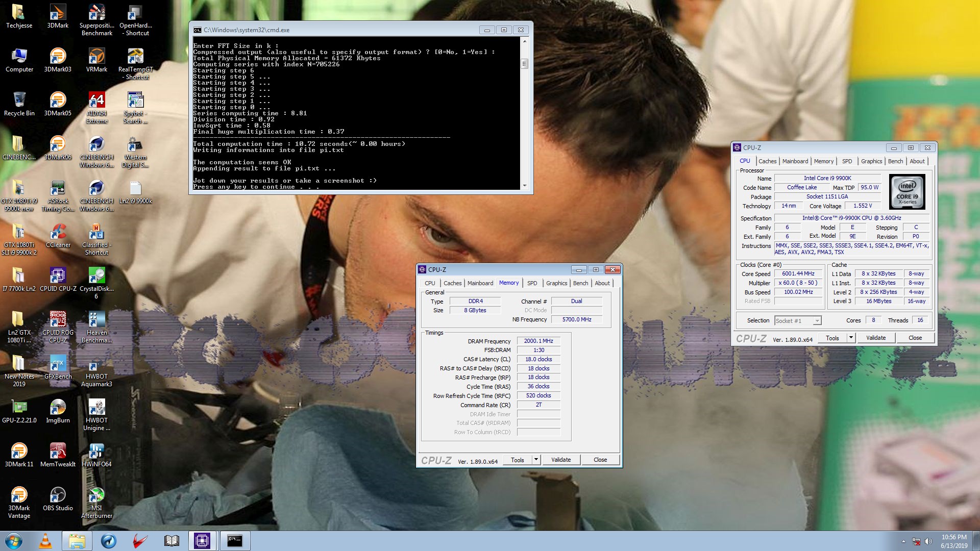This screenshot has width=980, height=551.
Task: Open MSI Afterburner icon
Action: [x=96, y=503]
